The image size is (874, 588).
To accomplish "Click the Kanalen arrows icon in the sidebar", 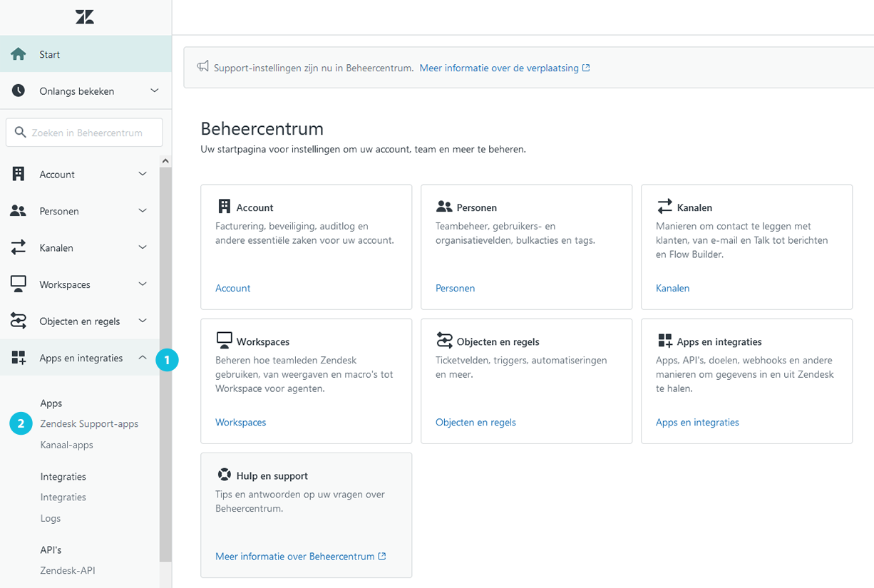I will [19, 247].
